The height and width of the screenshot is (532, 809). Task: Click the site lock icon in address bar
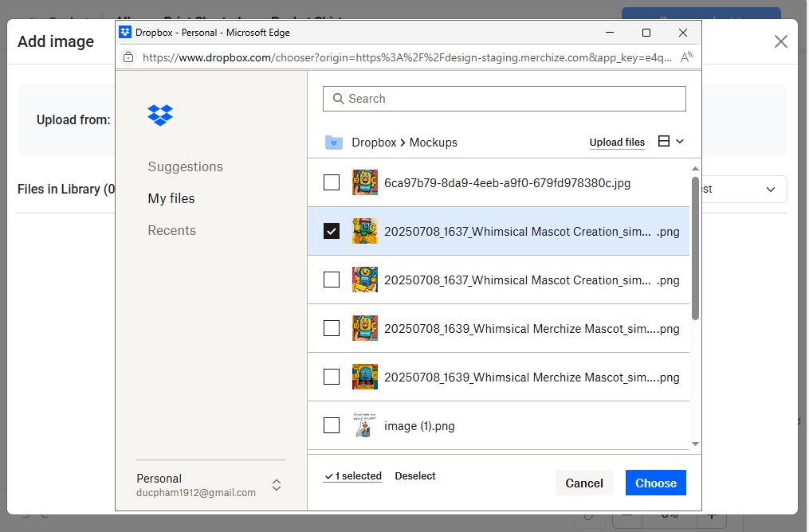click(x=128, y=57)
